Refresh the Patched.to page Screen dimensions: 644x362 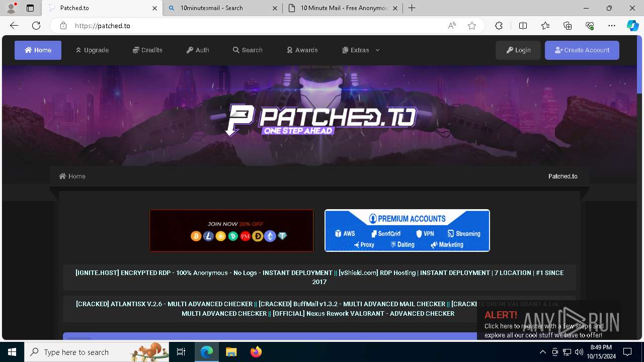(x=36, y=26)
